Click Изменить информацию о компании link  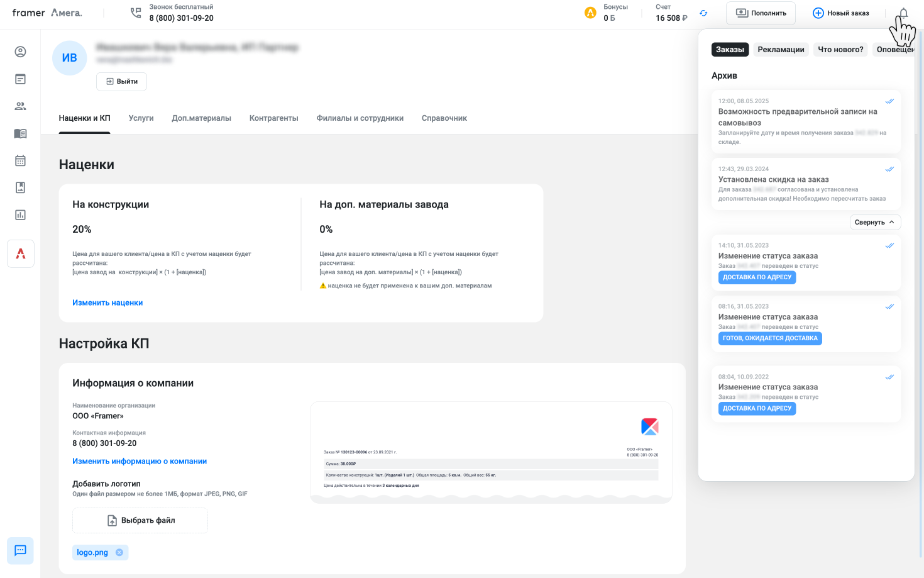point(140,461)
